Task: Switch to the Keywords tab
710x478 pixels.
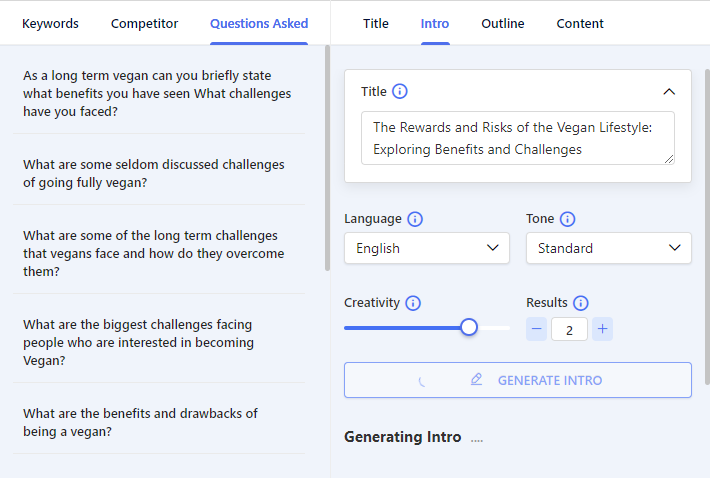Action: pos(50,24)
